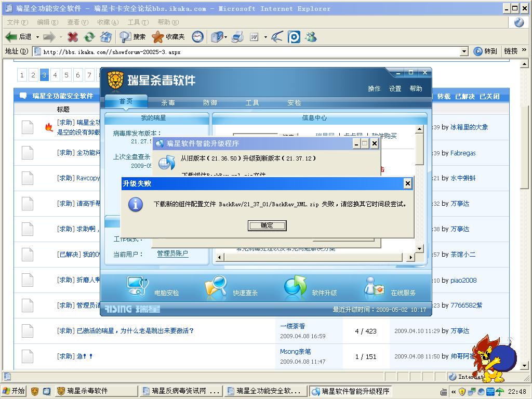The image size is (532, 399).
Task: Click the Mail icon in IE toolbar
Action: coord(217,37)
